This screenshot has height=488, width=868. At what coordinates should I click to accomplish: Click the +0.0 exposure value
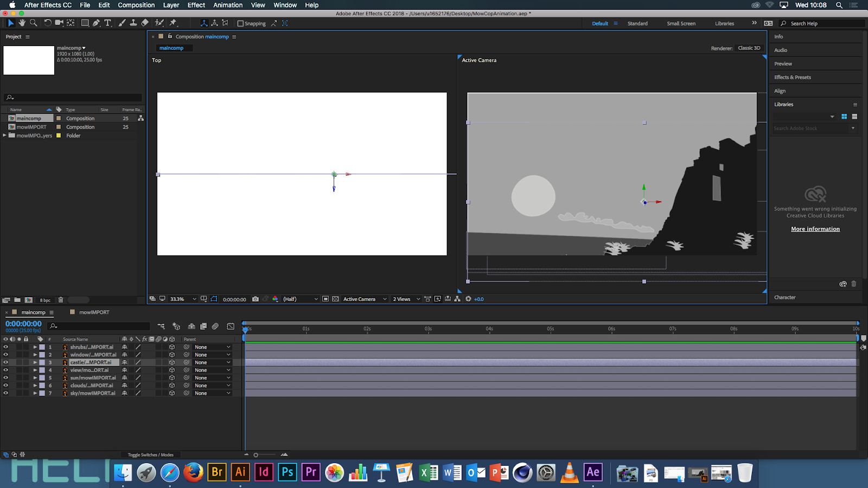[479, 299]
